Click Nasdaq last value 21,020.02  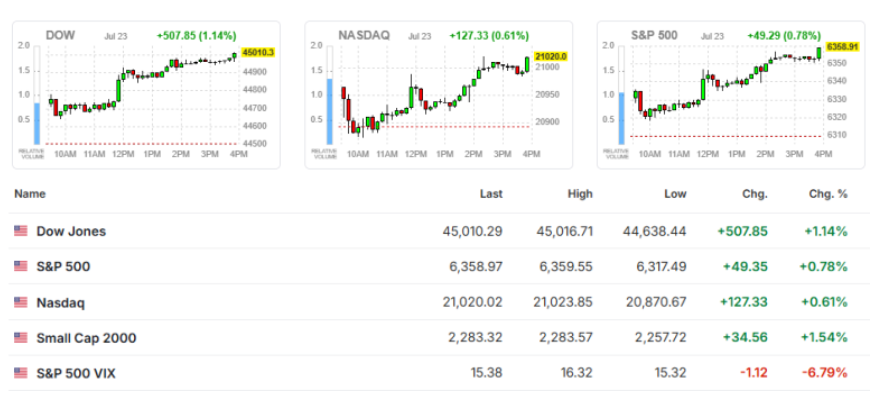pos(472,303)
